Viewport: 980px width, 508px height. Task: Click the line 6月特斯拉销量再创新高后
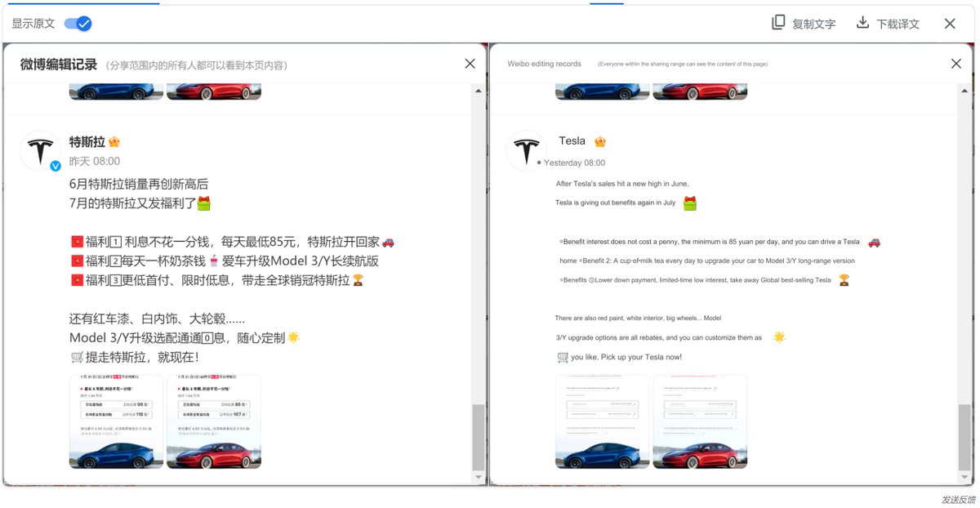click(x=139, y=184)
